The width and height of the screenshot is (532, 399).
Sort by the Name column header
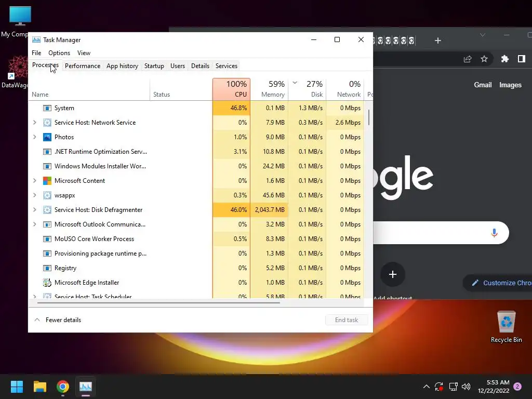click(x=89, y=89)
